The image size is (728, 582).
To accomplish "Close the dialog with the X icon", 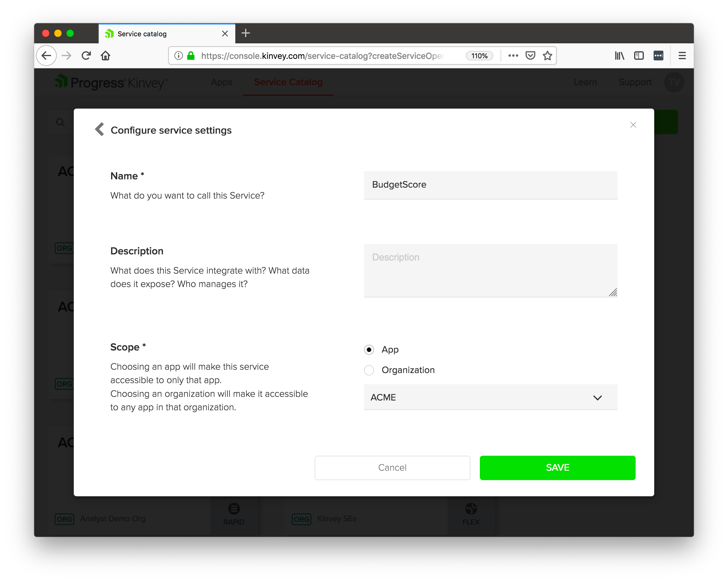I will tap(633, 125).
